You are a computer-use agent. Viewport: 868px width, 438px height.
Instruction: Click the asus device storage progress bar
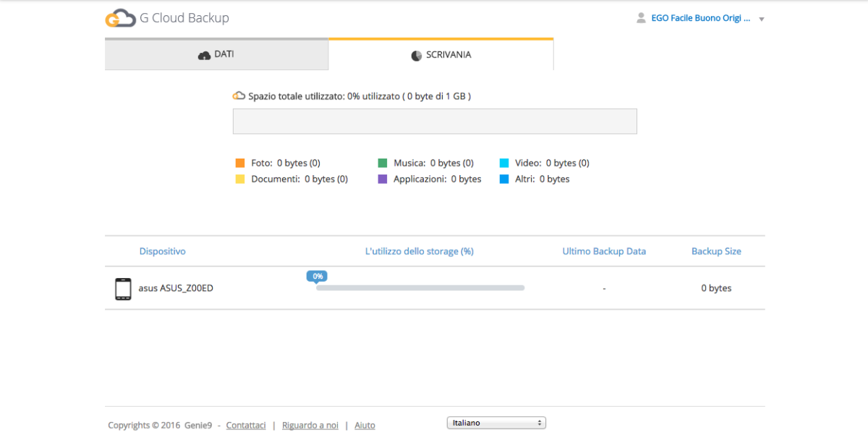click(x=420, y=288)
